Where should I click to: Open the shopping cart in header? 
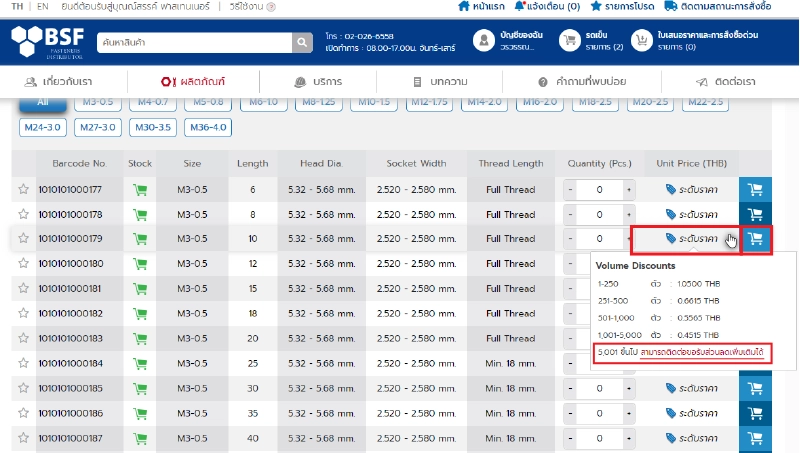pyautogui.click(x=571, y=41)
